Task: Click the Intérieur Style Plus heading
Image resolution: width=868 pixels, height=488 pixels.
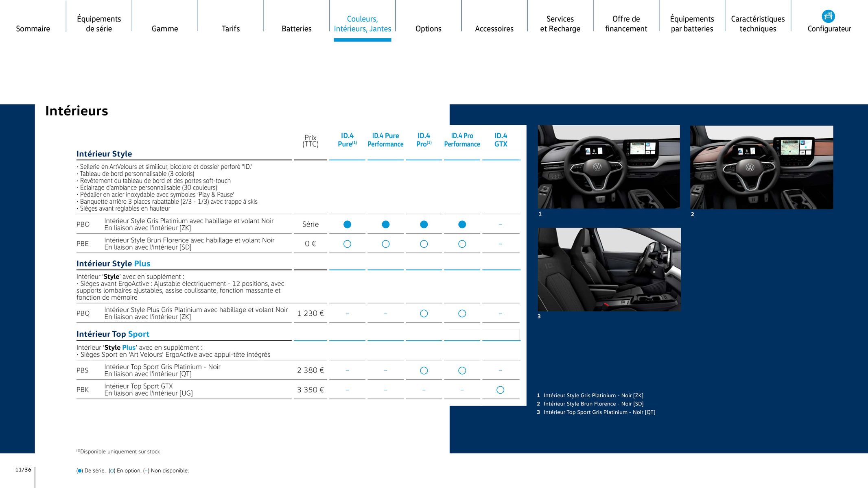Action: point(114,264)
